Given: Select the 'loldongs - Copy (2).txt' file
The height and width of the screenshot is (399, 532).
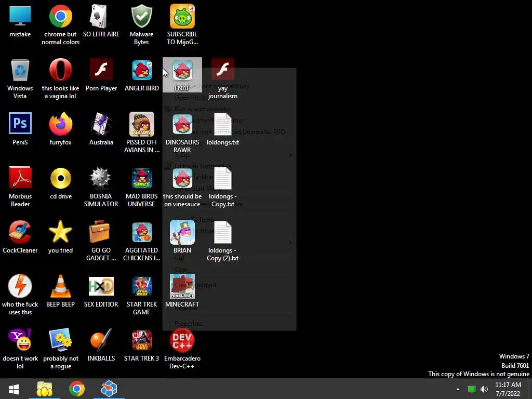Looking at the screenshot, I should 222,232.
